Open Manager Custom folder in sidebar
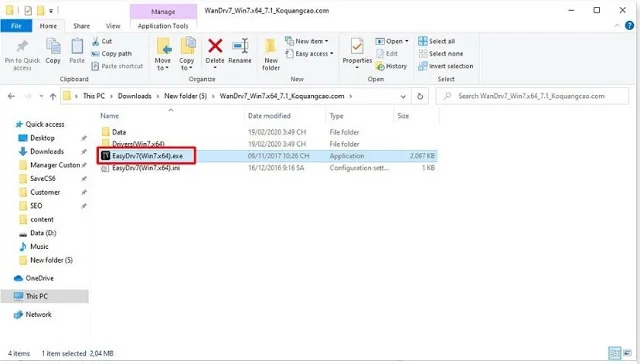640x364 pixels. pyautogui.click(x=55, y=165)
